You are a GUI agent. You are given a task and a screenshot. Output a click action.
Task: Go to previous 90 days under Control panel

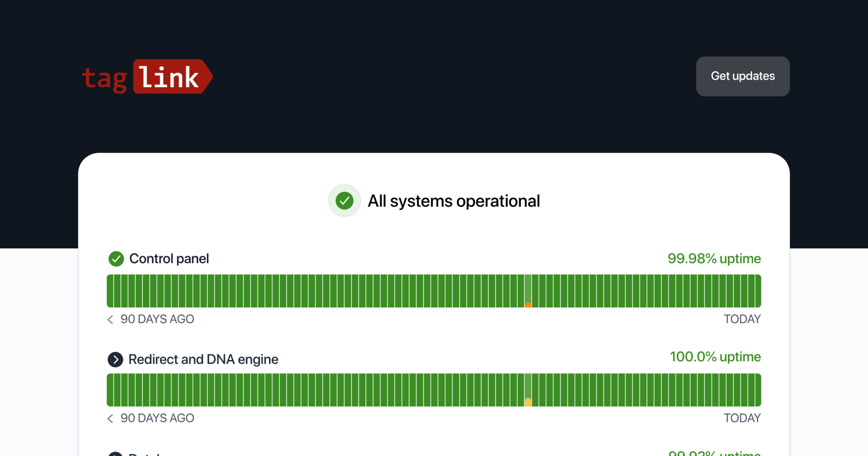tap(110, 319)
